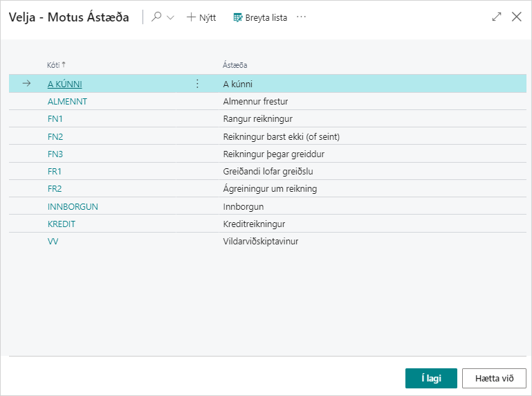
Task: Expand dialog to full screen
Action: click(496, 17)
